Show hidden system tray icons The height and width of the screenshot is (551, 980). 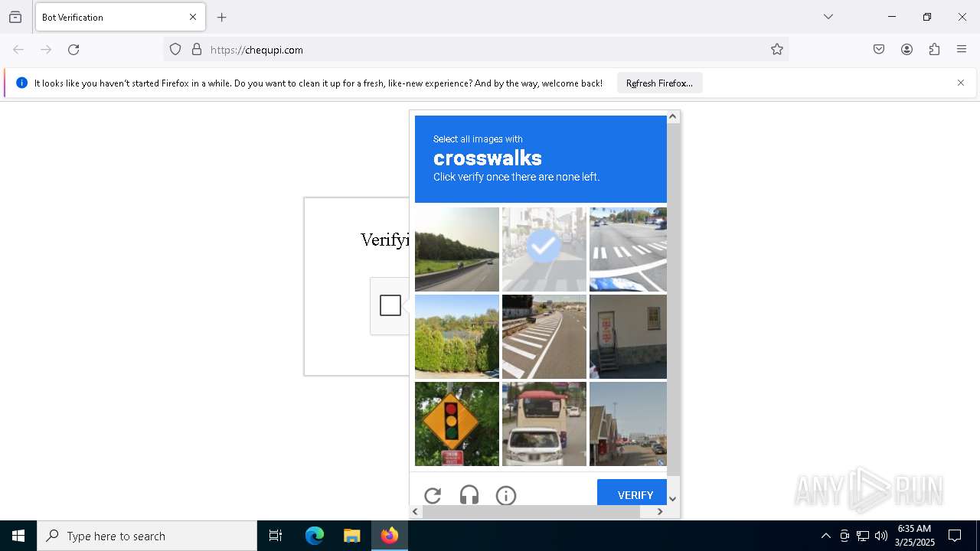click(x=825, y=536)
